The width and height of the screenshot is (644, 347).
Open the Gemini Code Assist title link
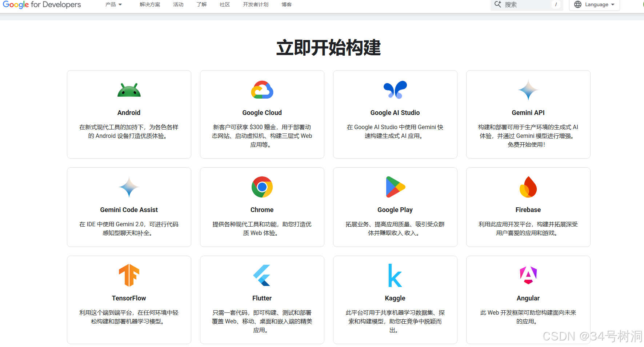[129, 210]
